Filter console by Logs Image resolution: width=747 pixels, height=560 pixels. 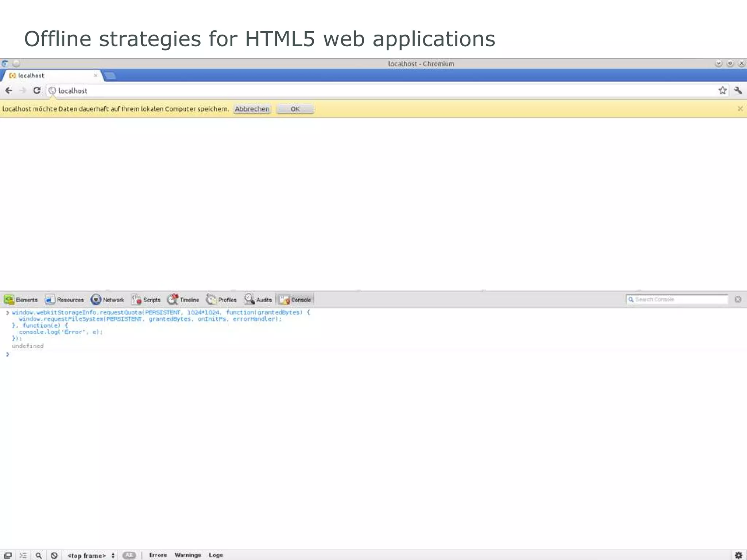click(x=216, y=555)
